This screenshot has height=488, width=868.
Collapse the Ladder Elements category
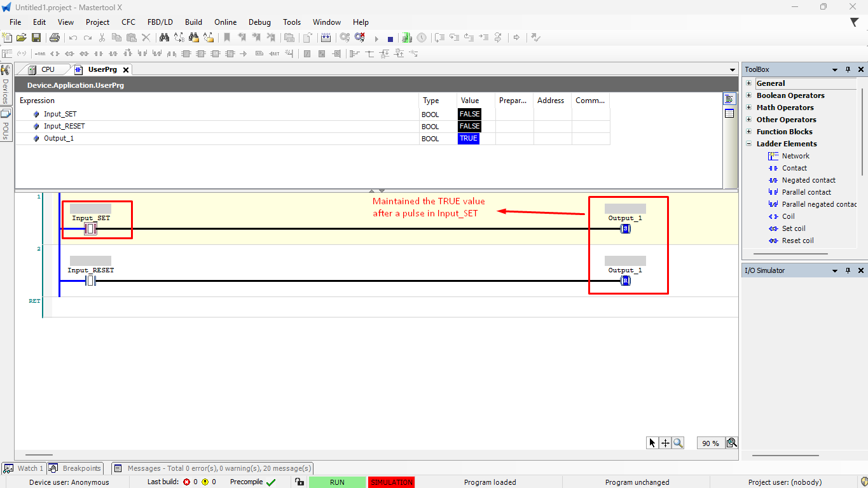tap(749, 144)
